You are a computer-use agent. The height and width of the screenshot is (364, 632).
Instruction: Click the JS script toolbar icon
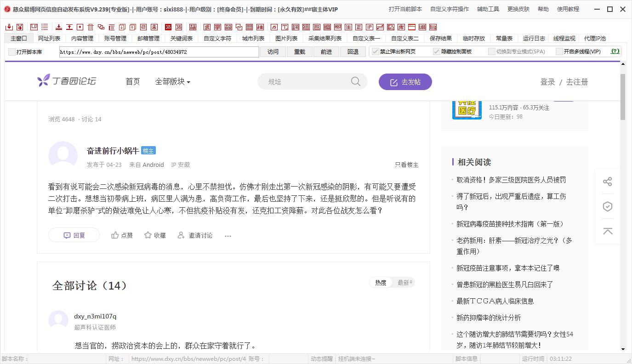coord(274,27)
